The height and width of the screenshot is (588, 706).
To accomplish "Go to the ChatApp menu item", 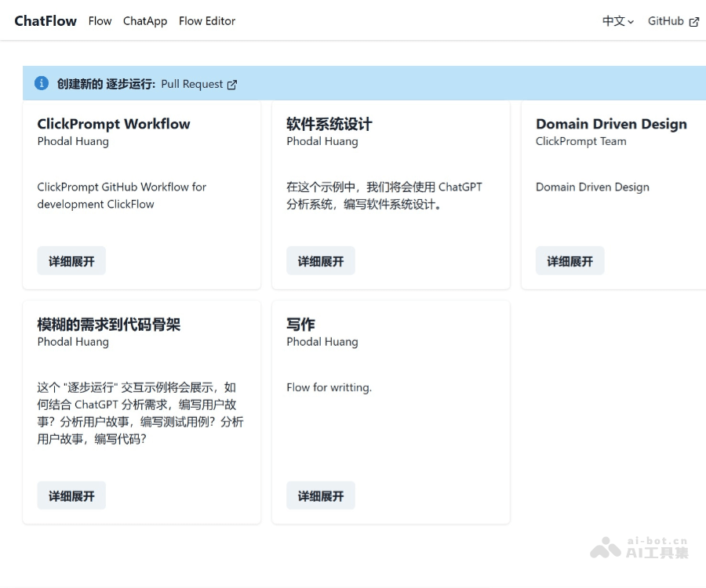I will (145, 21).
